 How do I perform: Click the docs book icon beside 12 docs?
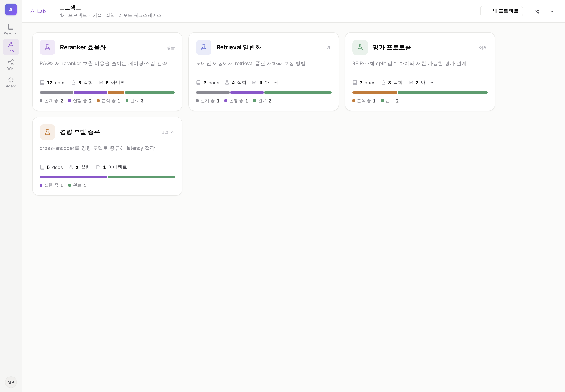pyautogui.click(x=42, y=83)
